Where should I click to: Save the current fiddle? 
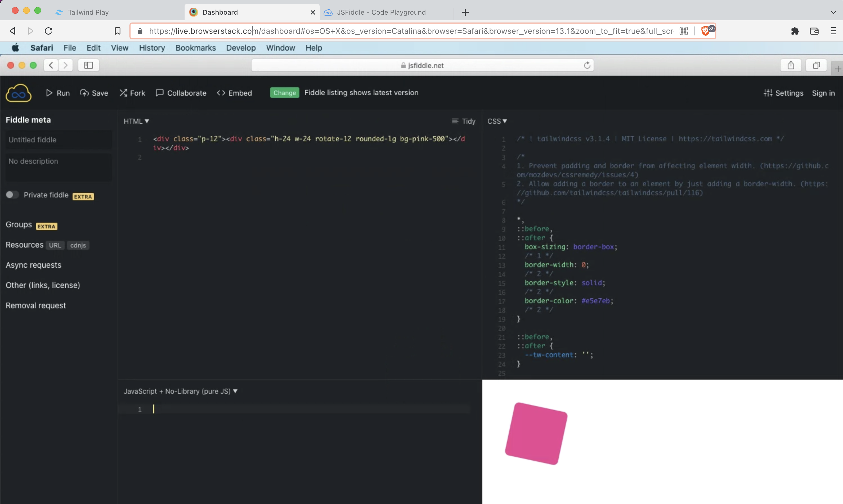[94, 93]
